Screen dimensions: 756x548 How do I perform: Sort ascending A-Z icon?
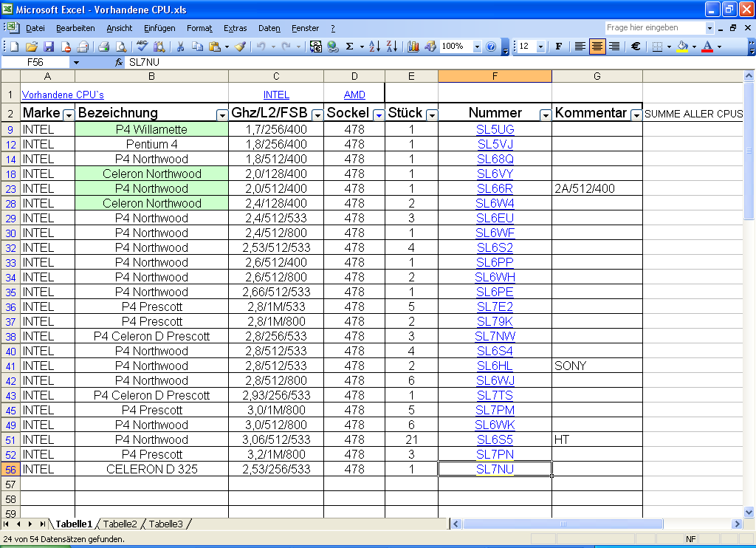[374, 47]
